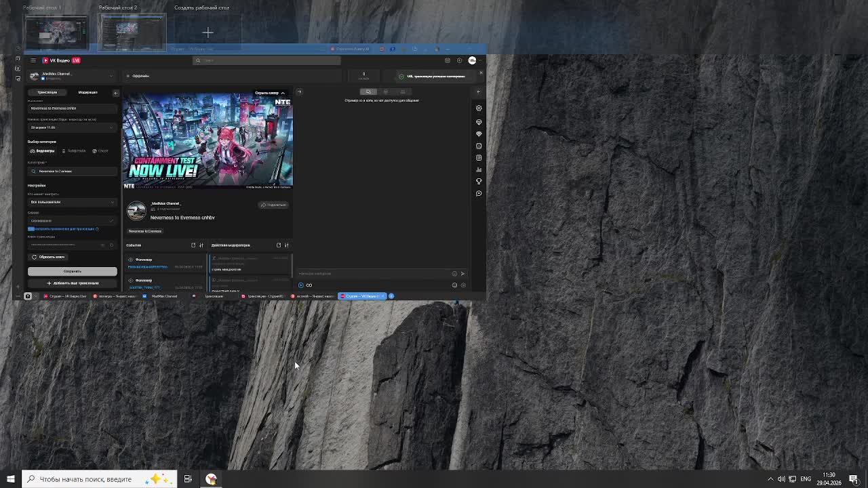Click the Сохранить button

(73, 271)
